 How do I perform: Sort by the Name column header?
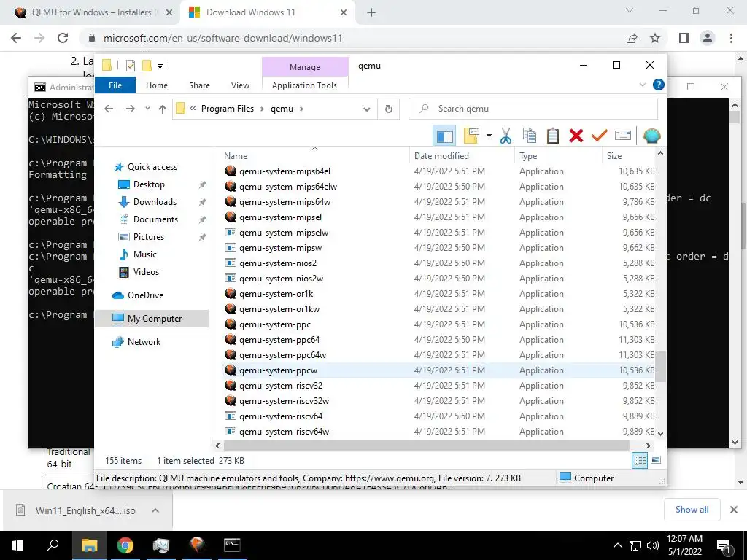coord(316,156)
